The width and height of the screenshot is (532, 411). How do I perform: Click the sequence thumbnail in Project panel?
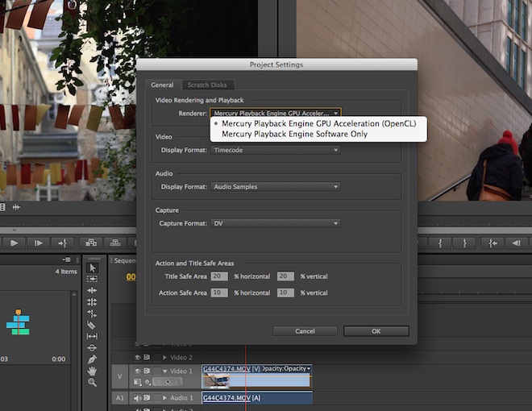tap(18, 322)
